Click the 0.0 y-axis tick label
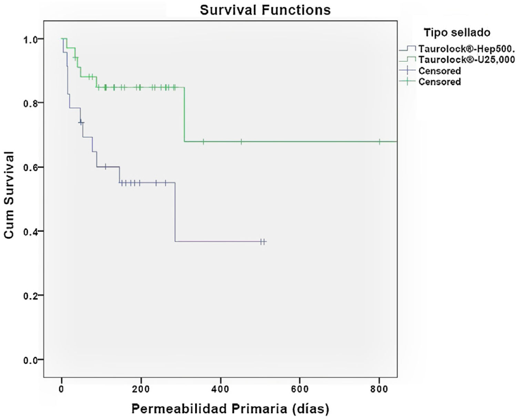 pyautogui.click(x=30, y=360)
